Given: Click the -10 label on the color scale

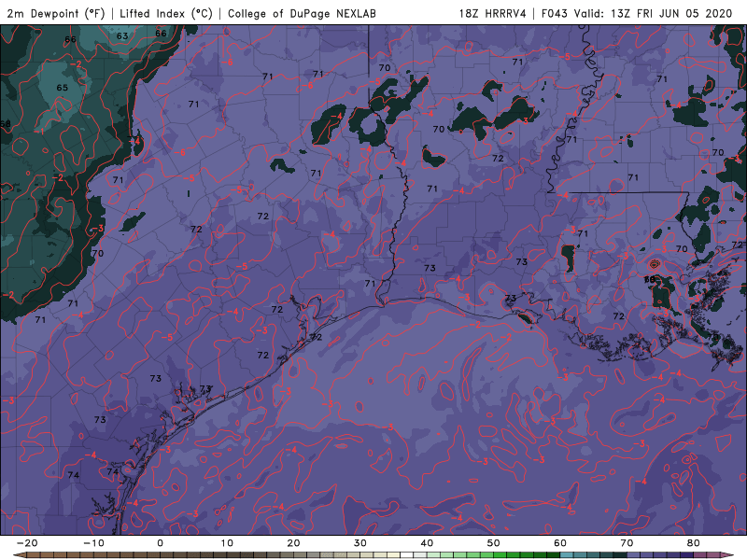Looking at the screenshot, I should (93, 543).
